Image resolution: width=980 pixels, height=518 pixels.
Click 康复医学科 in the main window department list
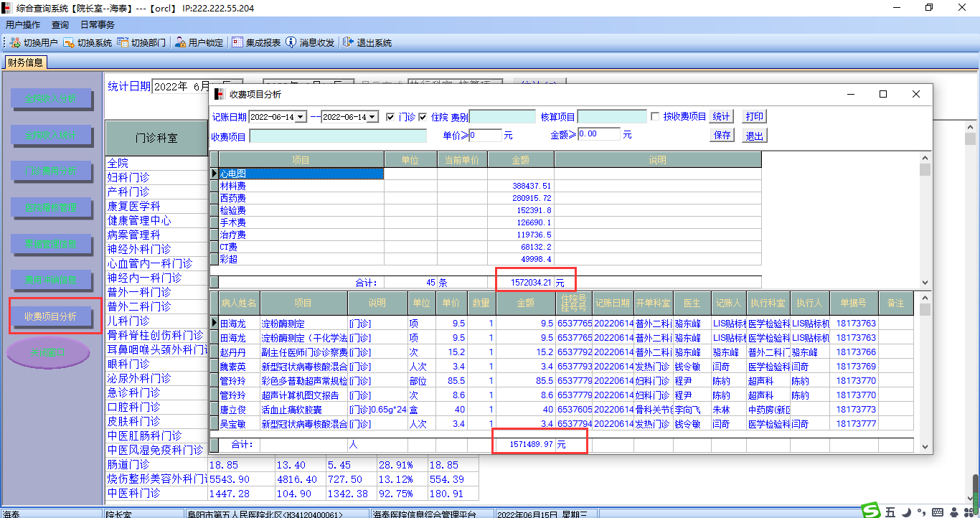[x=134, y=206]
